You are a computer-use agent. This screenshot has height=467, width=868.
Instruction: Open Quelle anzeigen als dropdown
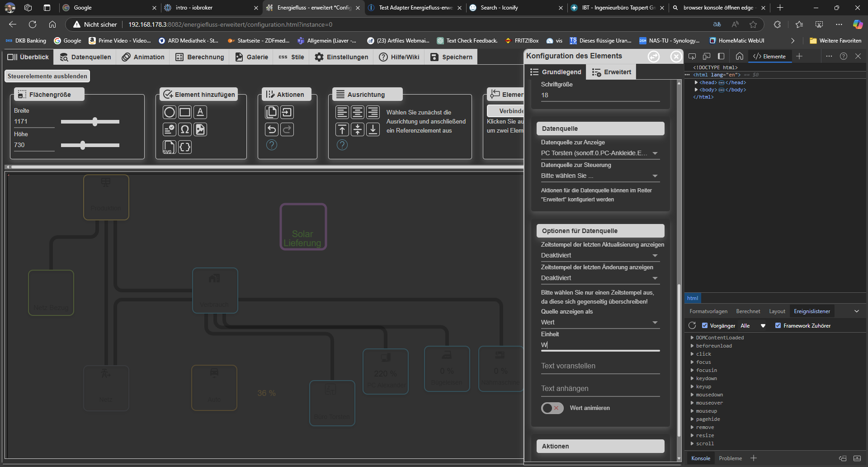pyautogui.click(x=600, y=322)
